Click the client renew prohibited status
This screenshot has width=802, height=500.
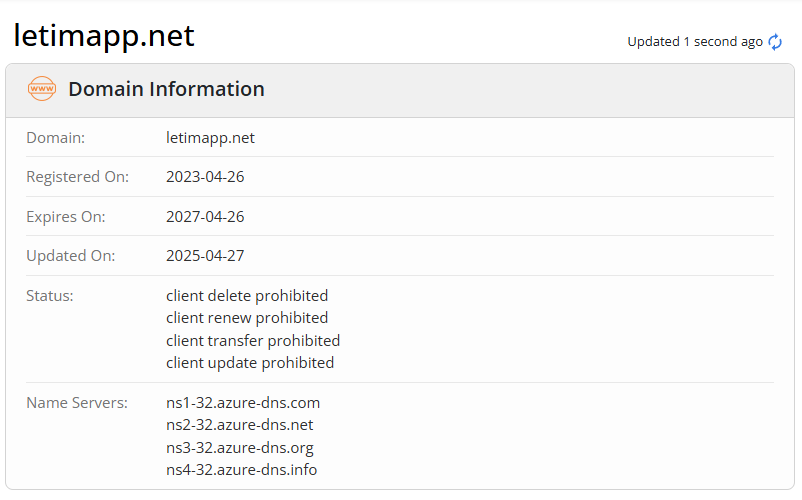[247, 318]
